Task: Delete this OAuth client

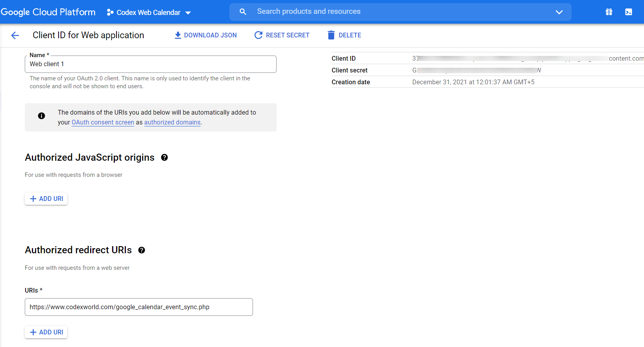Action: pos(344,35)
